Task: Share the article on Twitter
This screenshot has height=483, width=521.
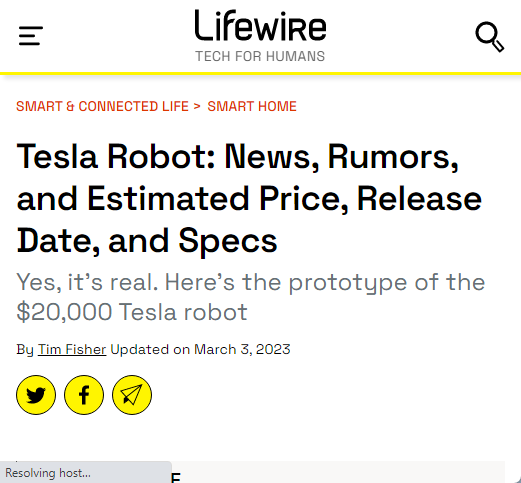Action: click(x=36, y=395)
